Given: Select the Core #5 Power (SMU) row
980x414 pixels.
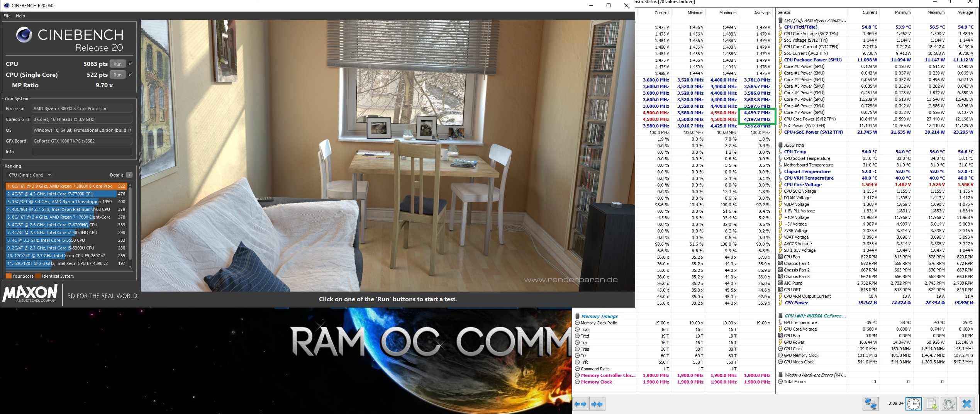Looking at the screenshot, I should (x=876, y=99).
